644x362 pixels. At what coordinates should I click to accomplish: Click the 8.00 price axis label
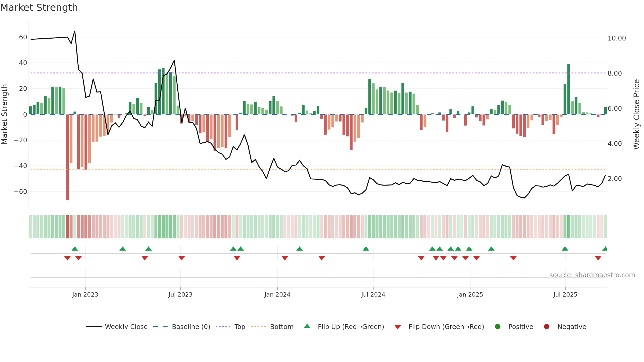(614, 73)
